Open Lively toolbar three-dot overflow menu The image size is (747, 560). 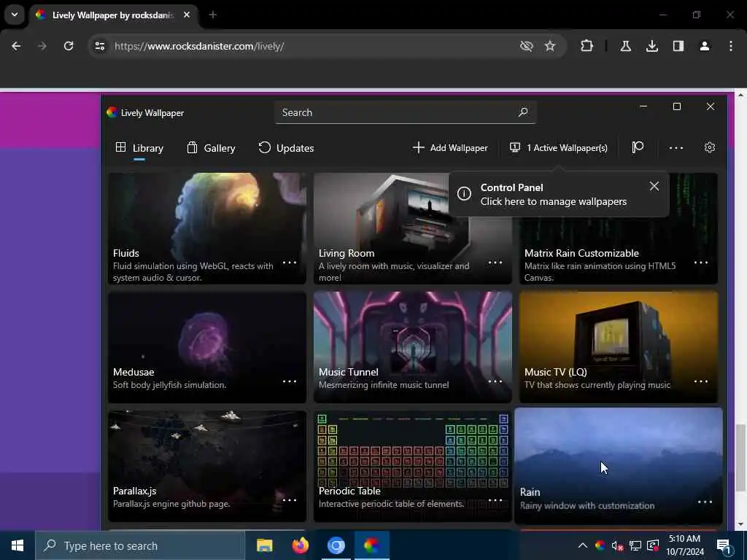[676, 148]
